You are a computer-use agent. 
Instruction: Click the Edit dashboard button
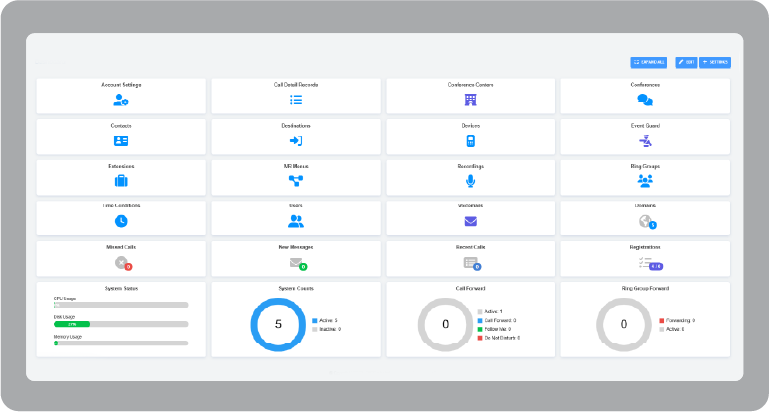point(686,62)
